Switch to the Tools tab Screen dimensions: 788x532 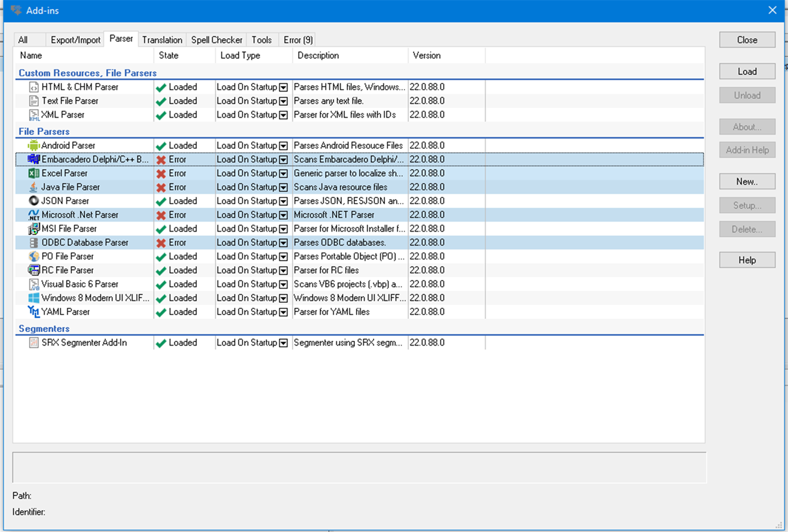pyautogui.click(x=262, y=40)
